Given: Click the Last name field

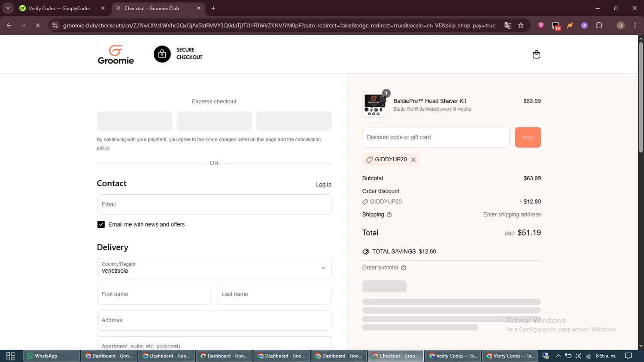Looking at the screenshot, I should point(274,294).
